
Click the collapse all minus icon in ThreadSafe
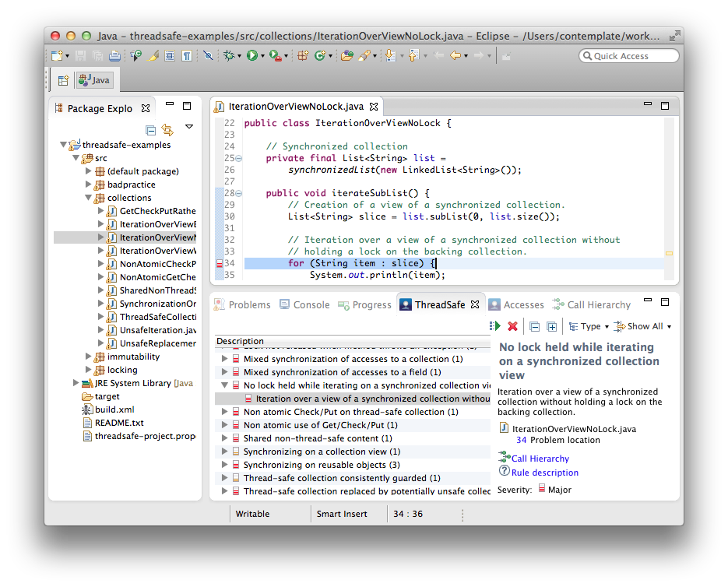click(x=534, y=327)
